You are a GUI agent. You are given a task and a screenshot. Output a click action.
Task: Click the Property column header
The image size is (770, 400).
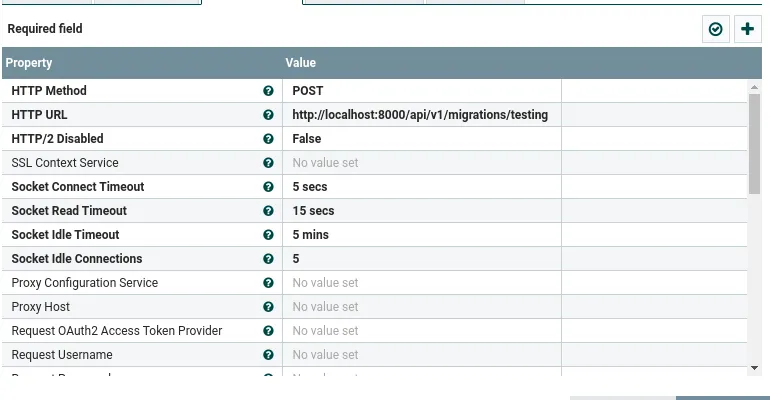pos(140,63)
